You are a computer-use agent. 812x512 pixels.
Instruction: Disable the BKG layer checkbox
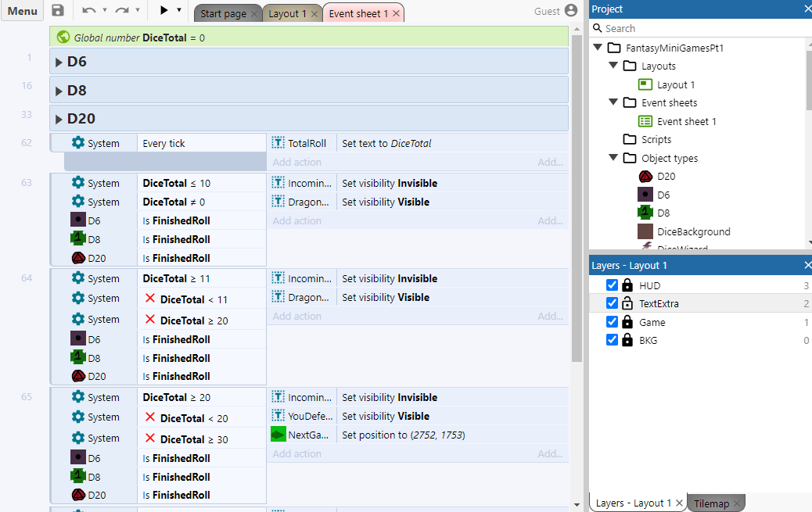click(613, 340)
